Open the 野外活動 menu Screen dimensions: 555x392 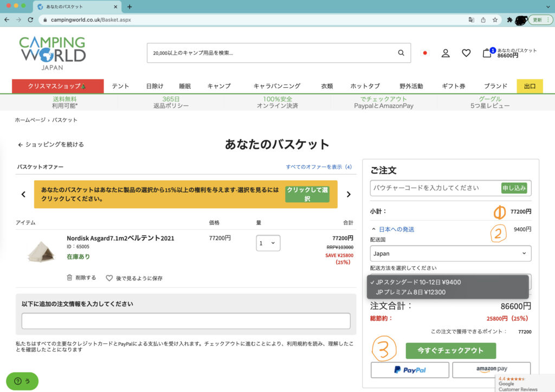point(411,86)
